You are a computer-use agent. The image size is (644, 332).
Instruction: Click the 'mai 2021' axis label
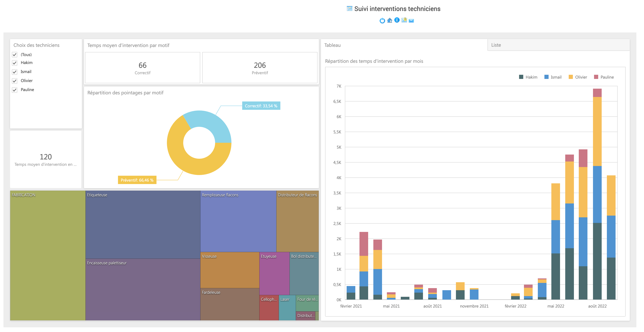(391, 306)
